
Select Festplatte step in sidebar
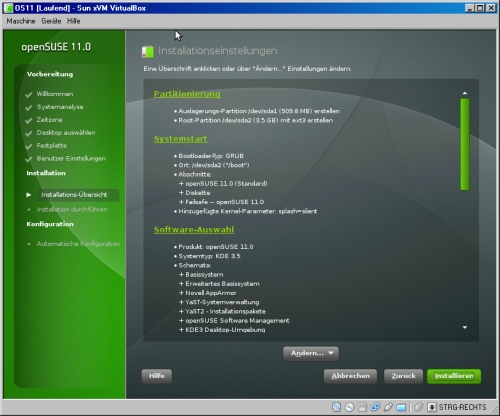coord(52,146)
